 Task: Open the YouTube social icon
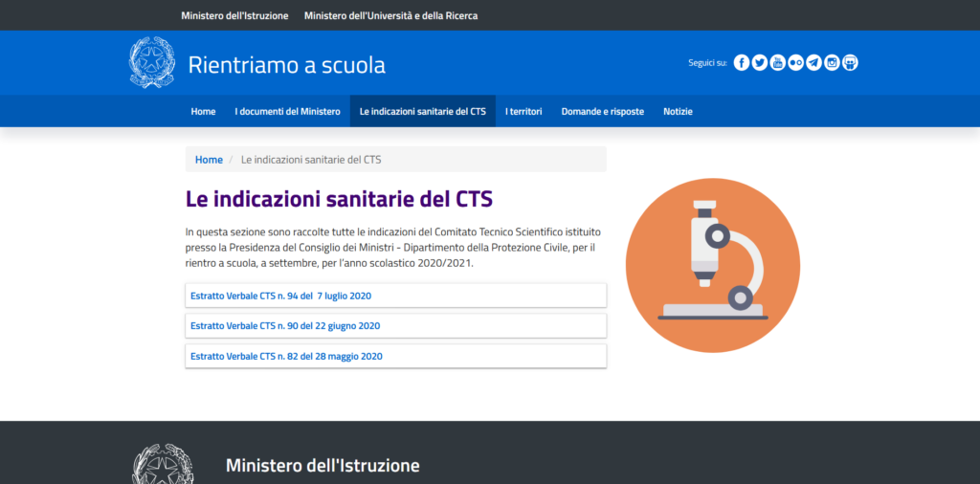click(777, 62)
